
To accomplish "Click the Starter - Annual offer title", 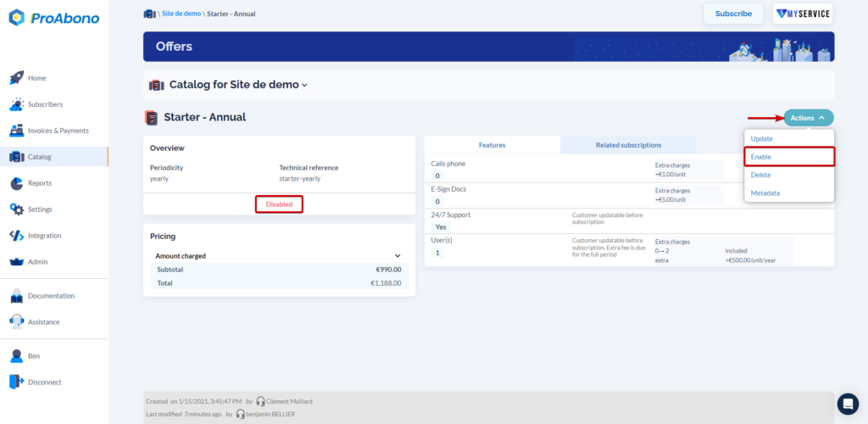I will point(205,117).
